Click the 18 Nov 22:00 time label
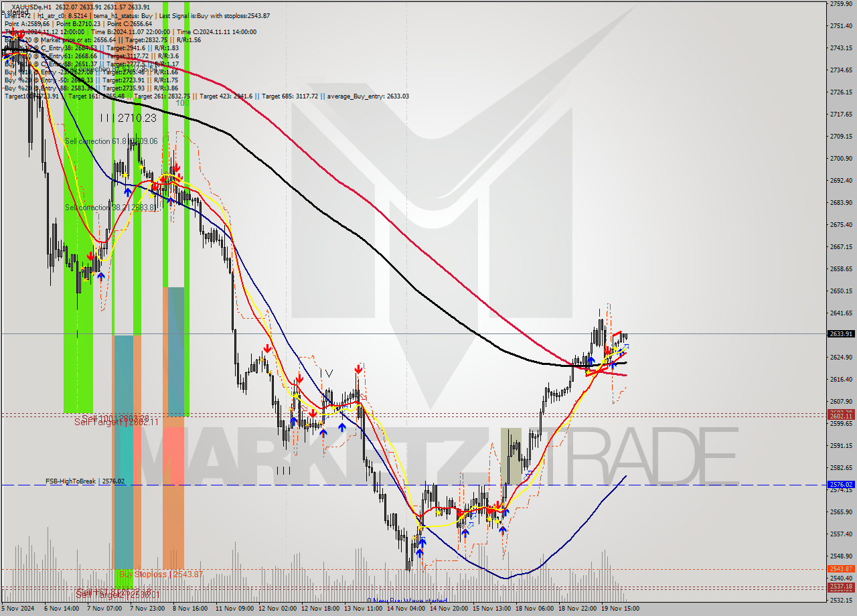 pyautogui.click(x=576, y=609)
